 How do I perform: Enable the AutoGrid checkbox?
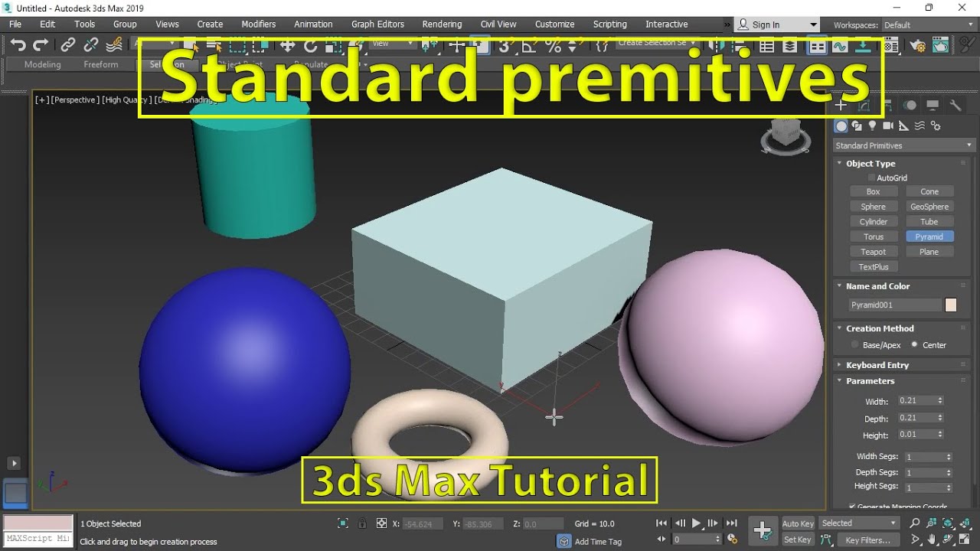pos(871,178)
